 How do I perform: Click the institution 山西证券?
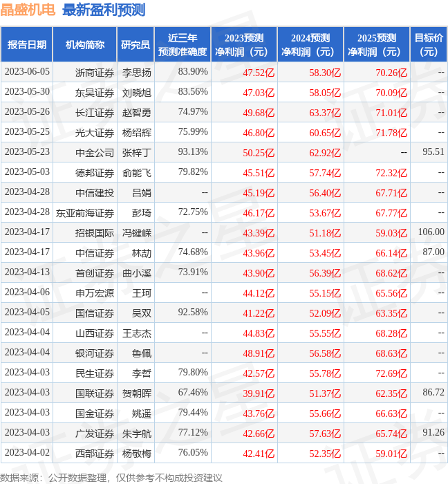(x=95, y=334)
